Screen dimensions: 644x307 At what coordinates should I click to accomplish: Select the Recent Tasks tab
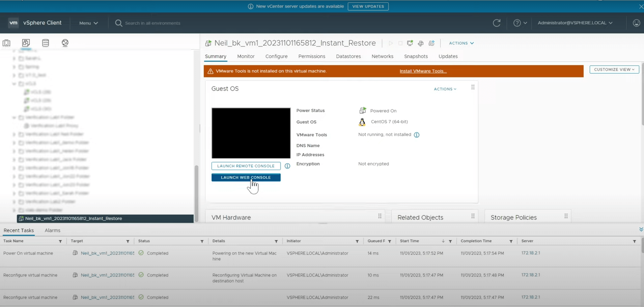tap(19, 230)
